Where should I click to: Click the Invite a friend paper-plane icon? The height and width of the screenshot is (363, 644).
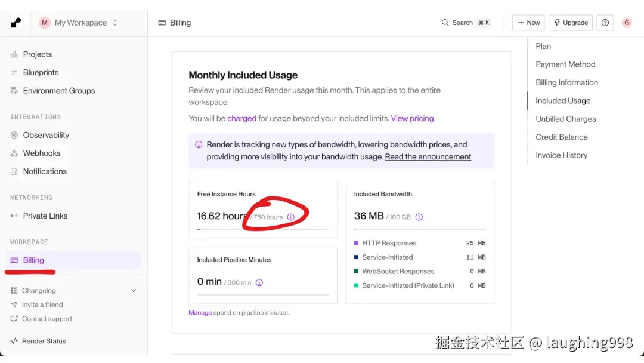tap(14, 304)
